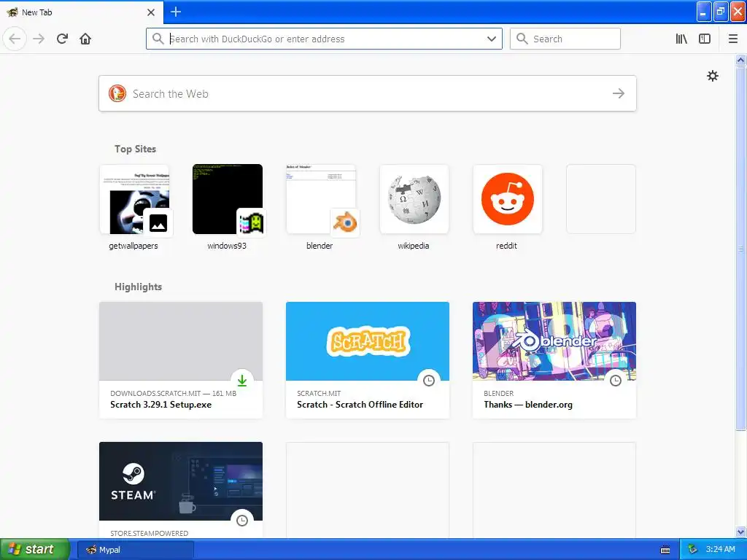Open the Library bookshelf icon
Screen dimensions: 747x560
[681, 39]
